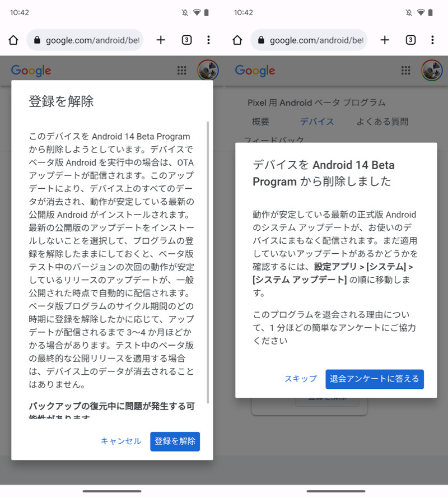Tap the profile avatar on the right screen
Screen dimensions: 448x498
click(432, 71)
